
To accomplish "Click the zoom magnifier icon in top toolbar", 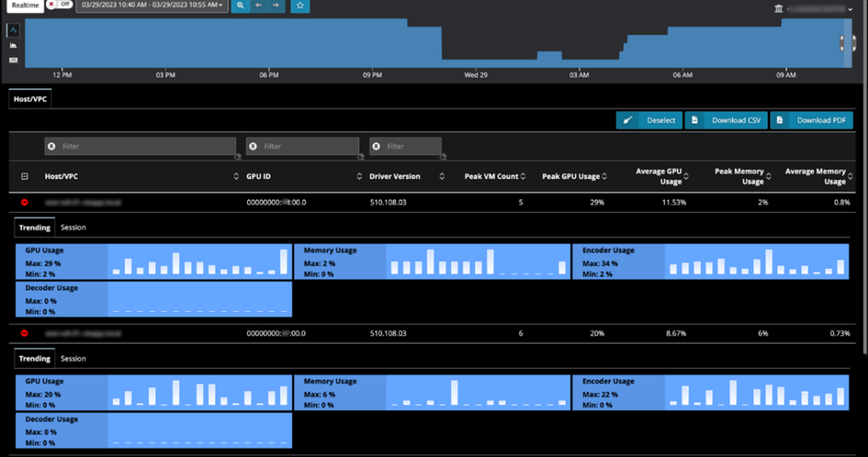I will pyautogui.click(x=240, y=5).
